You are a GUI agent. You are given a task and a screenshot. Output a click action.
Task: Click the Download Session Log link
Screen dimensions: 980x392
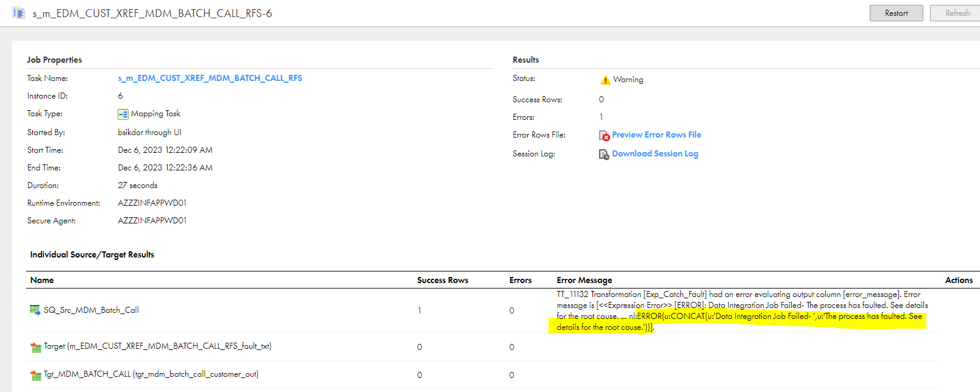tap(655, 153)
